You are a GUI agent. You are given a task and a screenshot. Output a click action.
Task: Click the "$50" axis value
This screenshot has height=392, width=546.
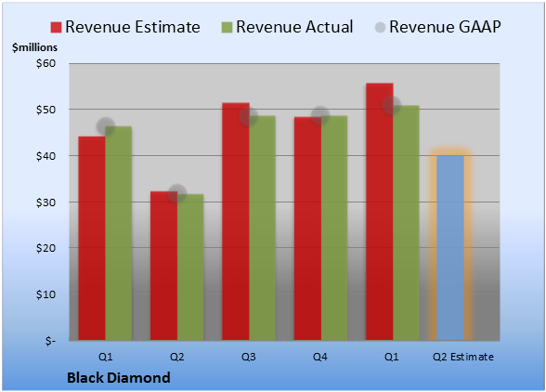45,110
